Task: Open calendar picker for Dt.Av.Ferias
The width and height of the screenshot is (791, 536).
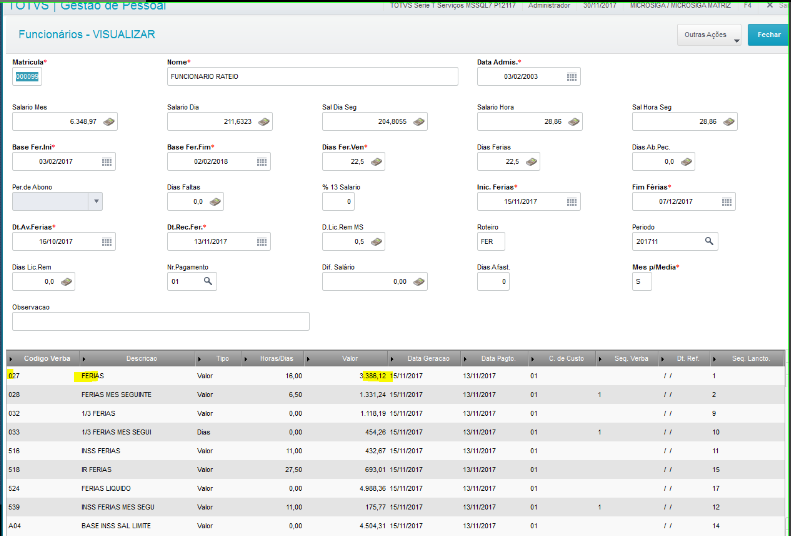Action: coord(106,242)
